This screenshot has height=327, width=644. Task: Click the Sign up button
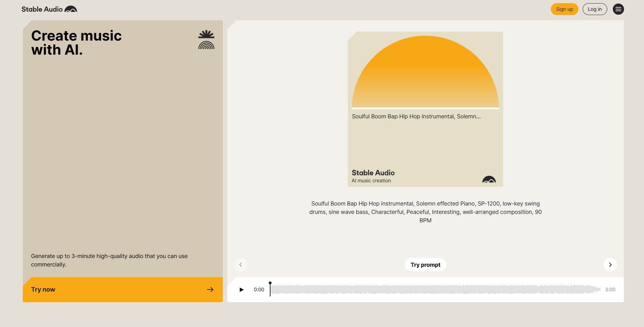coord(564,9)
